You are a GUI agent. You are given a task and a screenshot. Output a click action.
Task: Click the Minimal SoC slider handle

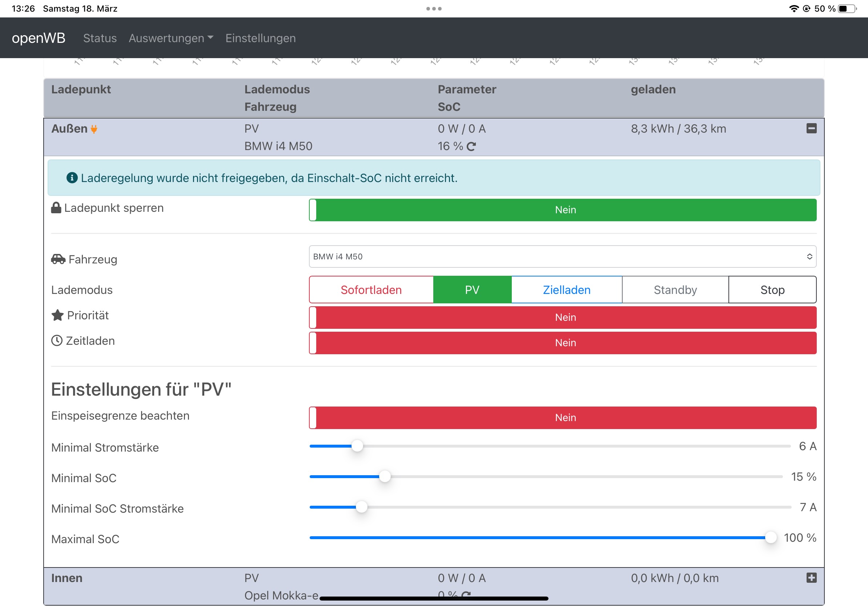[x=385, y=476]
